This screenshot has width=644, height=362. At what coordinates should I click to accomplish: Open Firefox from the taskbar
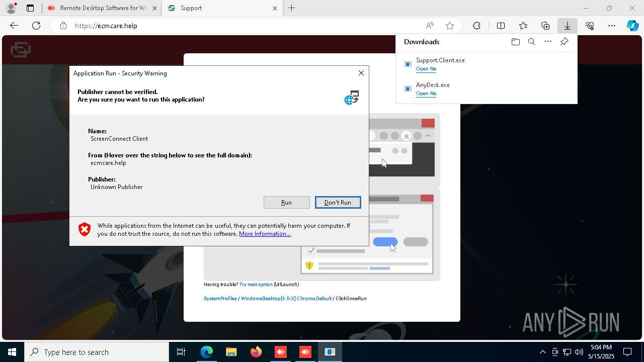256,352
